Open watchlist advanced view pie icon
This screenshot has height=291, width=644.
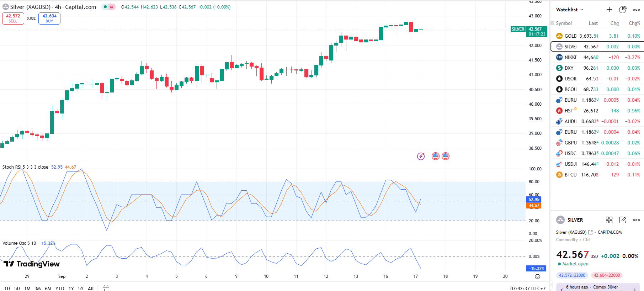pos(623,10)
